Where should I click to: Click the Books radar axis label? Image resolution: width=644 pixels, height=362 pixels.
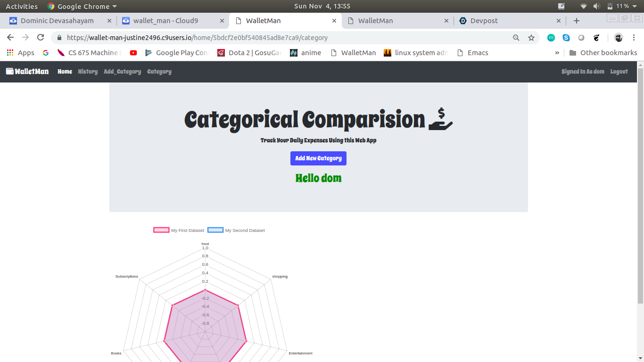(x=116, y=353)
